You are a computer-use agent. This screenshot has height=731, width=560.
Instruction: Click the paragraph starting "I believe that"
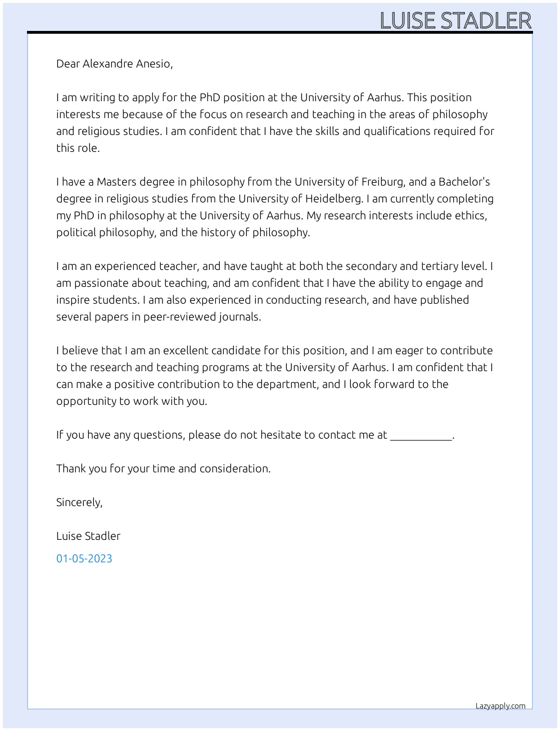click(275, 376)
